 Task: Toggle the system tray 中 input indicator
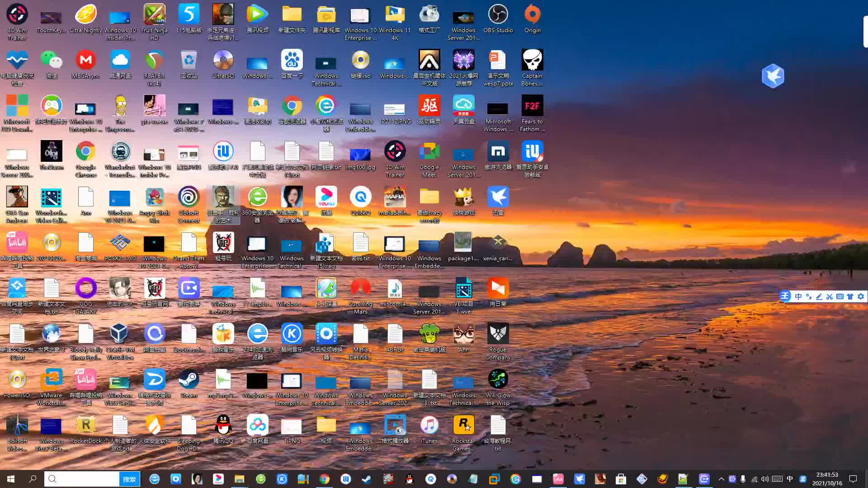(x=790, y=479)
